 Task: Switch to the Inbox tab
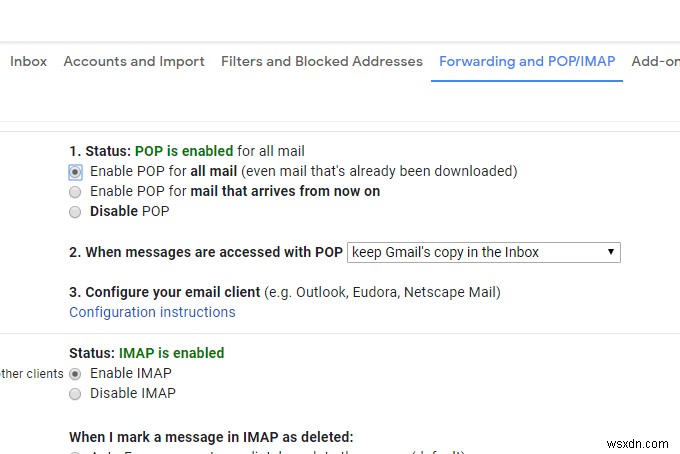coord(29,61)
